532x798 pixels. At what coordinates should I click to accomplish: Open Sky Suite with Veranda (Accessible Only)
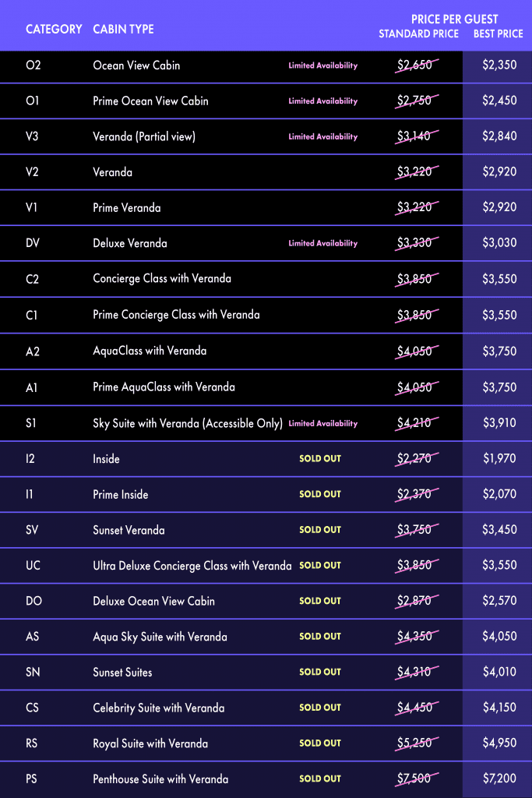(x=187, y=424)
